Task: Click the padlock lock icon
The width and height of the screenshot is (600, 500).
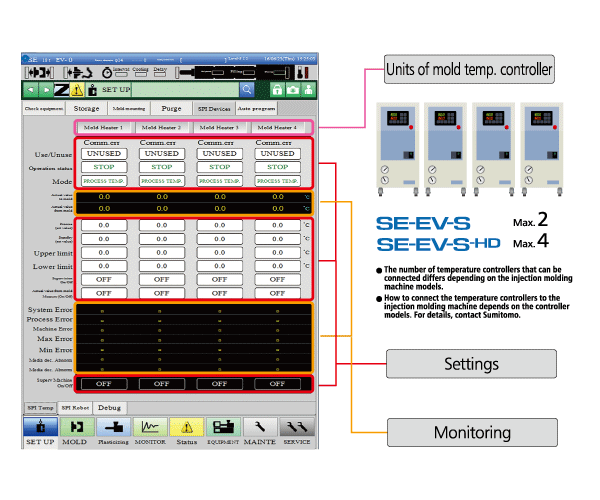Action: 277,90
